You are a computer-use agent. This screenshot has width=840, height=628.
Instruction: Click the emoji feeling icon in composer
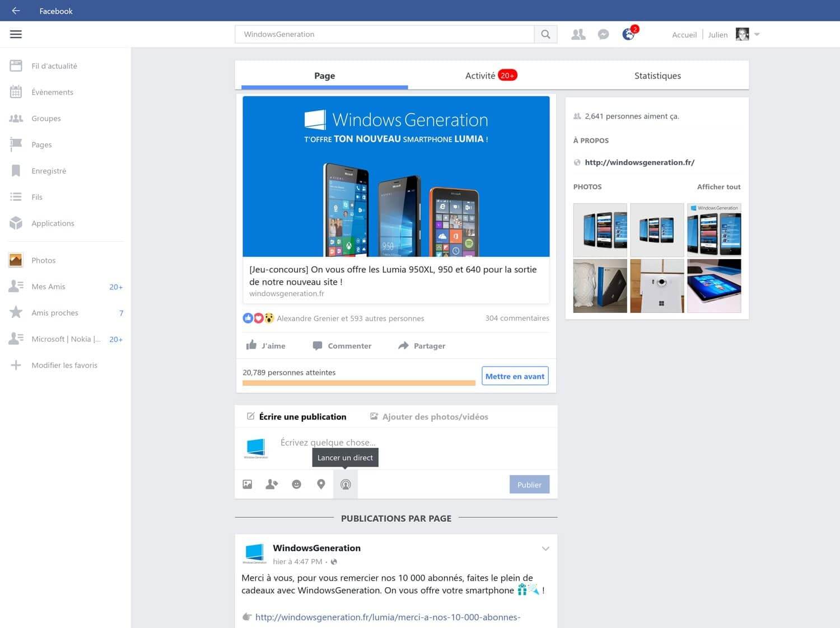point(296,484)
